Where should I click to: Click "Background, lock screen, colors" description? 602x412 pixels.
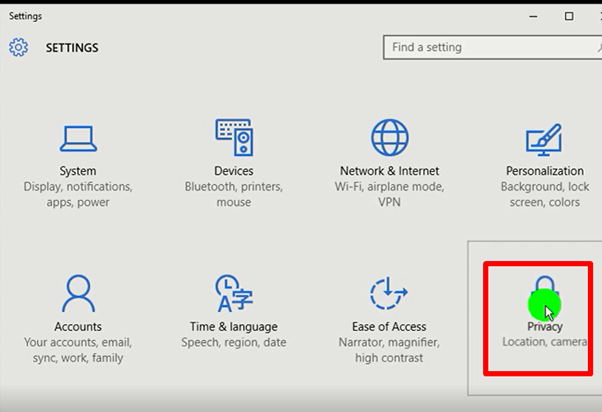[x=545, y=194]
